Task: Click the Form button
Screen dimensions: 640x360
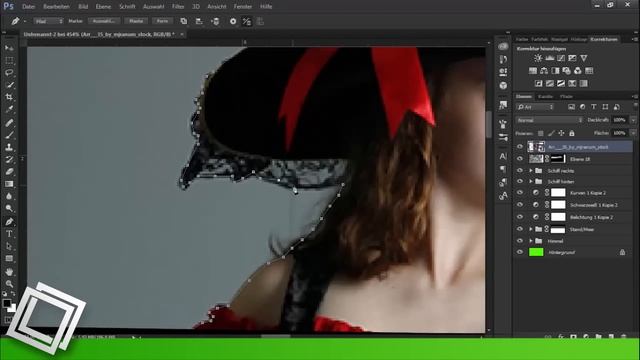Action: click(162, 21)
